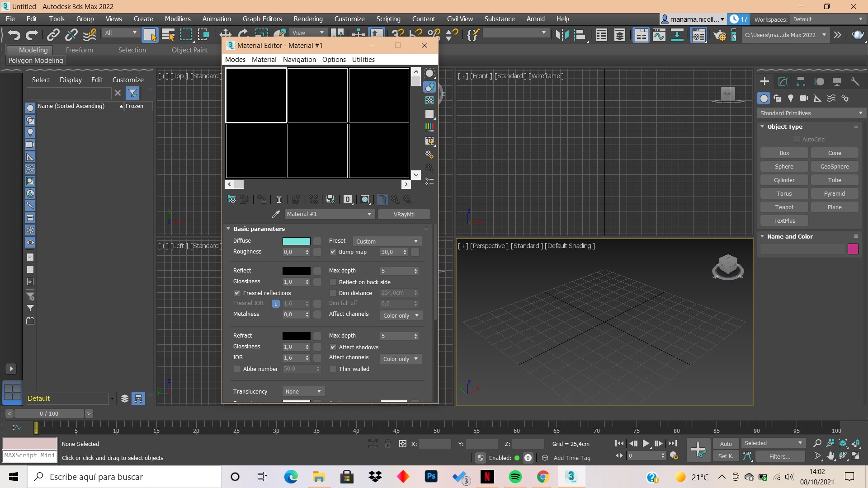The height and width of the screenshot is (488, 868).
Task: Disable the Bump map checkbox
Action: pyautogui.click(x=333, y=252)
